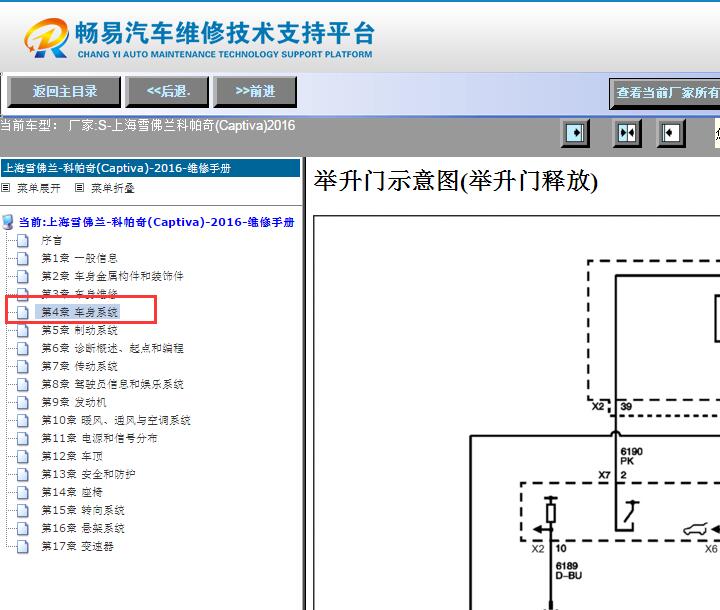Open 第14章 座椅
The image size is (720, 610).
[x=72, y=492]
